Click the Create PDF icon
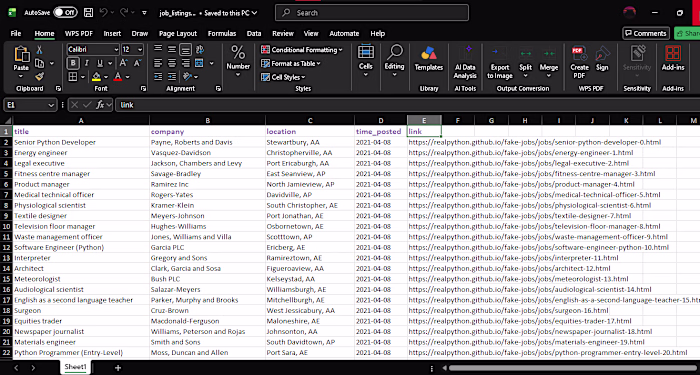Image resolution: width=700 pixels, height=375 pixels. pos(579,62)
